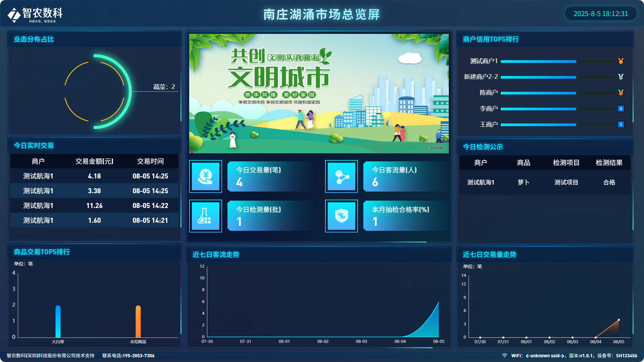Click the credit progress bar for 王商户
This screenshot has height=362, width=644.
tap(557, 125)
